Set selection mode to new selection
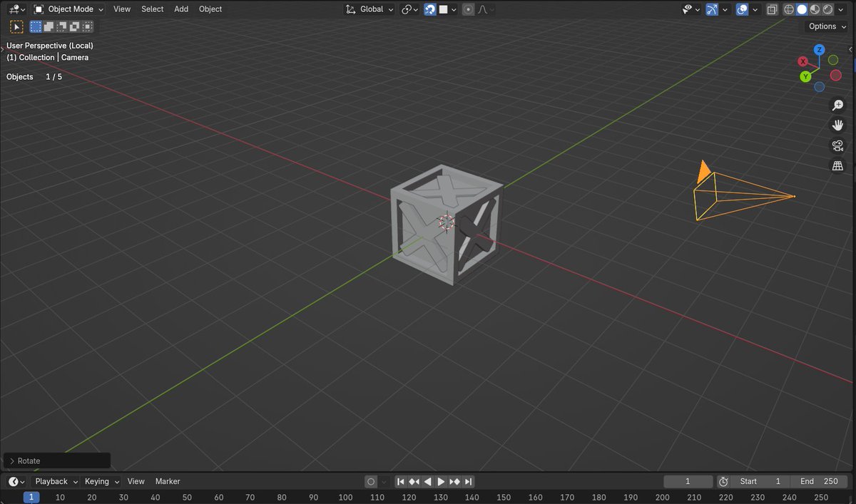The width and height of the screenshot is (856, 504). (x=36, y=27)
